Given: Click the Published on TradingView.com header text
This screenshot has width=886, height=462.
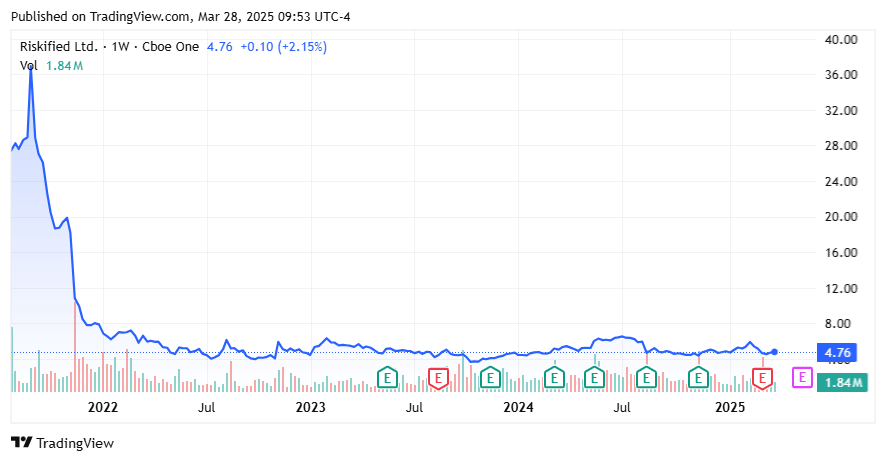Looking at the screenshot, I should pyautogui.click(x=181, y=17).
